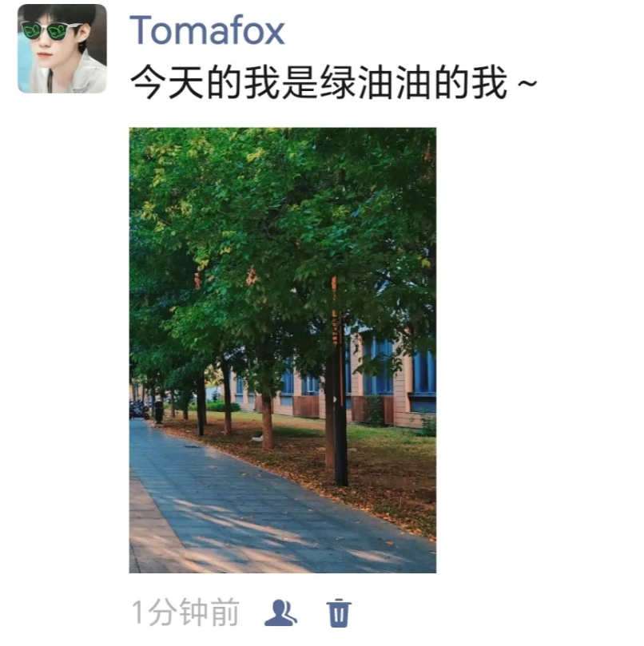Delete this post using the bin icon
Image resolution: width=644 pixels, height=646 pixels.
coord(339,612)
